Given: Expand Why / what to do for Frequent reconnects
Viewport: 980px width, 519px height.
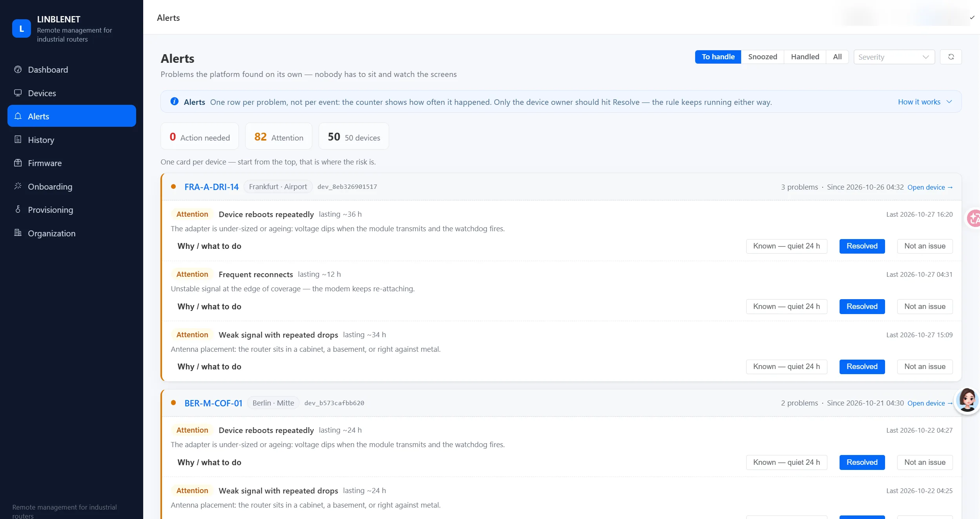Looking at the screenshot, I should click(209, 307).
